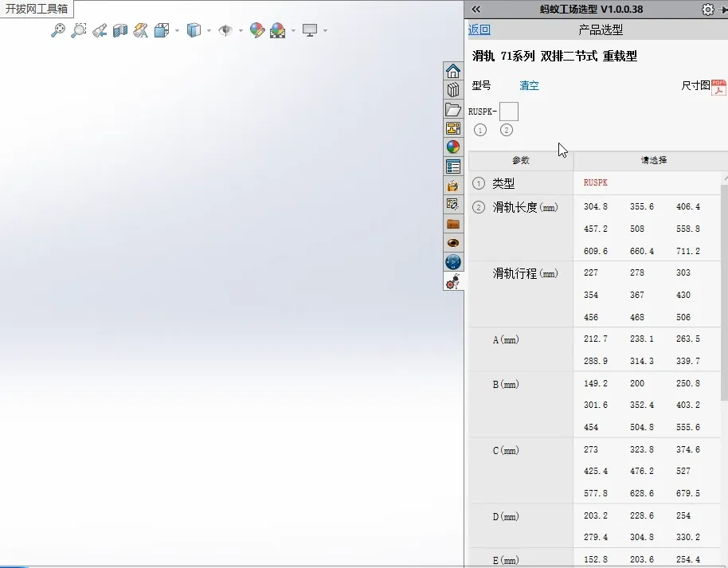Expand the Apply Scene dropdown arrow
Image resolution: width=728 pixels, height=568 pixels.
293,31
